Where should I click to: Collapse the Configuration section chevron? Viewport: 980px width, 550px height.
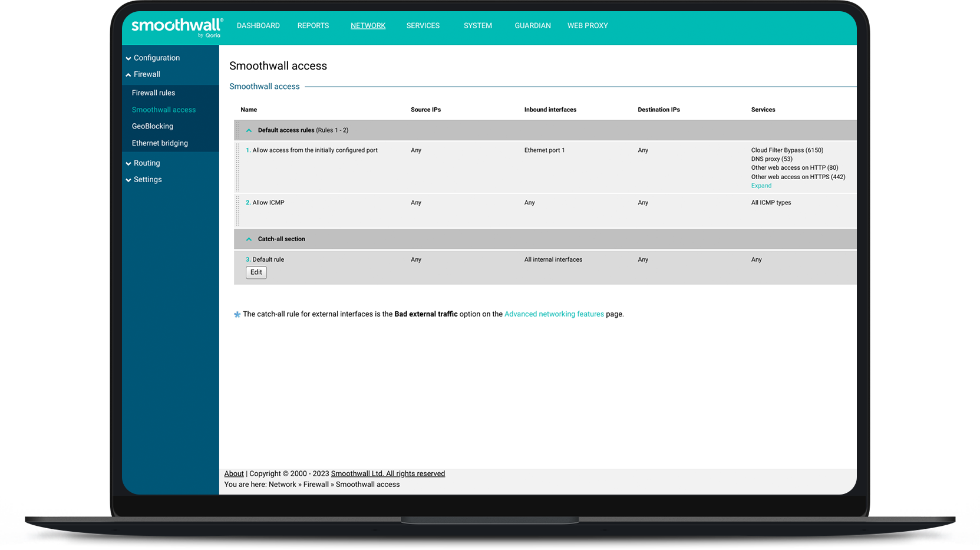point(128,58)
